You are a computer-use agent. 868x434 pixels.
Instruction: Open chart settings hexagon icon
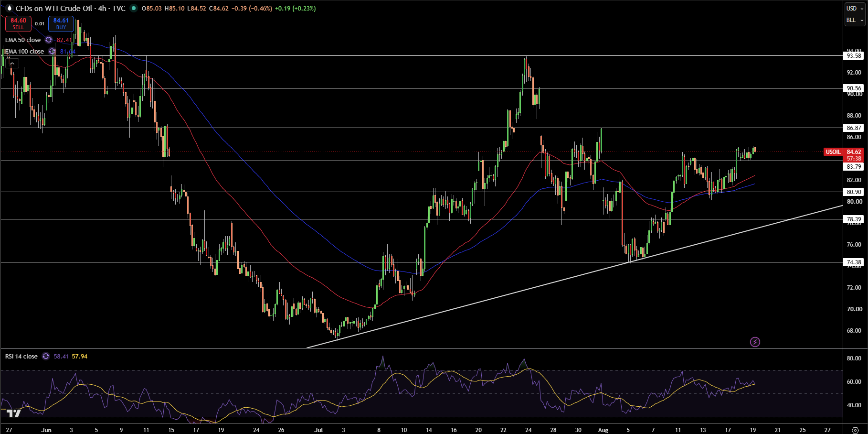click(x=856, y=430)
